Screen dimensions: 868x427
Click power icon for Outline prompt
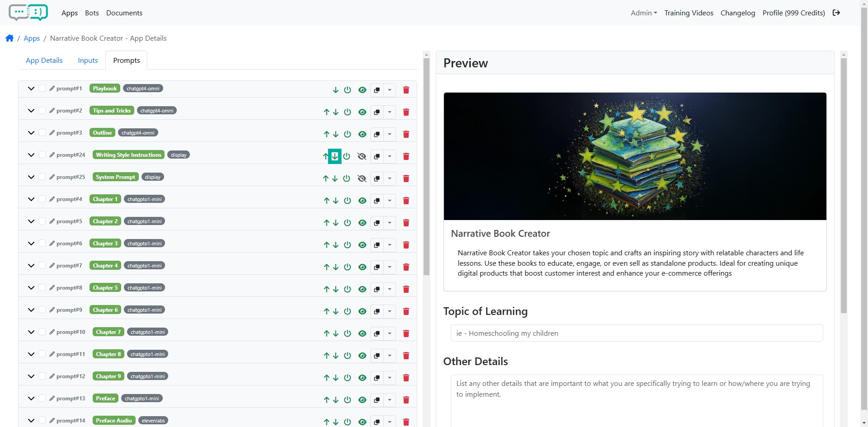pyautogui.click(x=347, y=134)
